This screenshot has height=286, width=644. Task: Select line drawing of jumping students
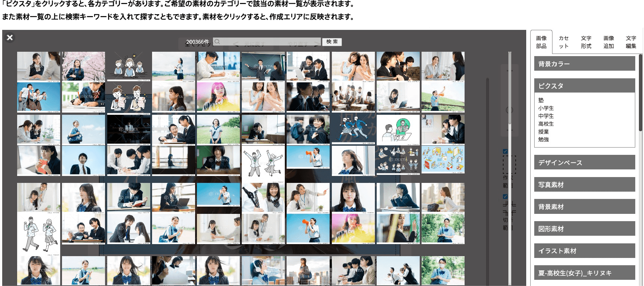click(x=263, y=164)
